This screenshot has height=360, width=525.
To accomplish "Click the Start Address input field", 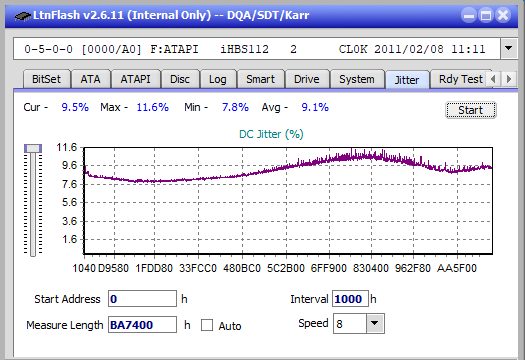I will click(142, 299).
